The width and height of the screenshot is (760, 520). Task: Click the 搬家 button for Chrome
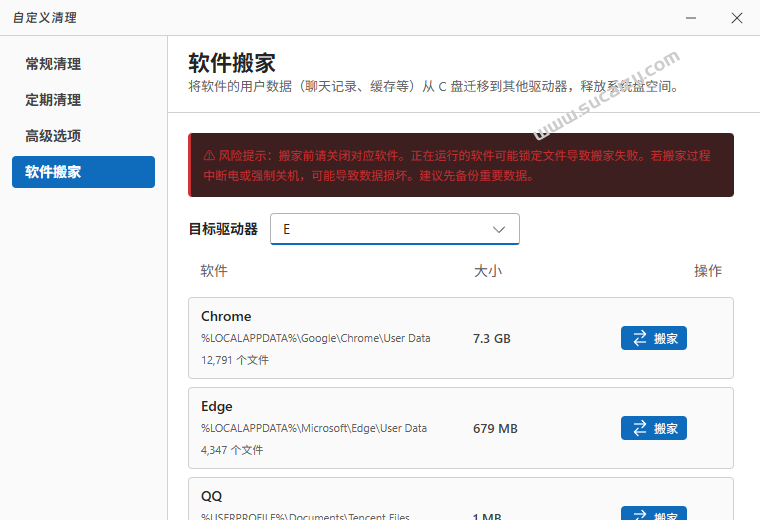(653, 338)
